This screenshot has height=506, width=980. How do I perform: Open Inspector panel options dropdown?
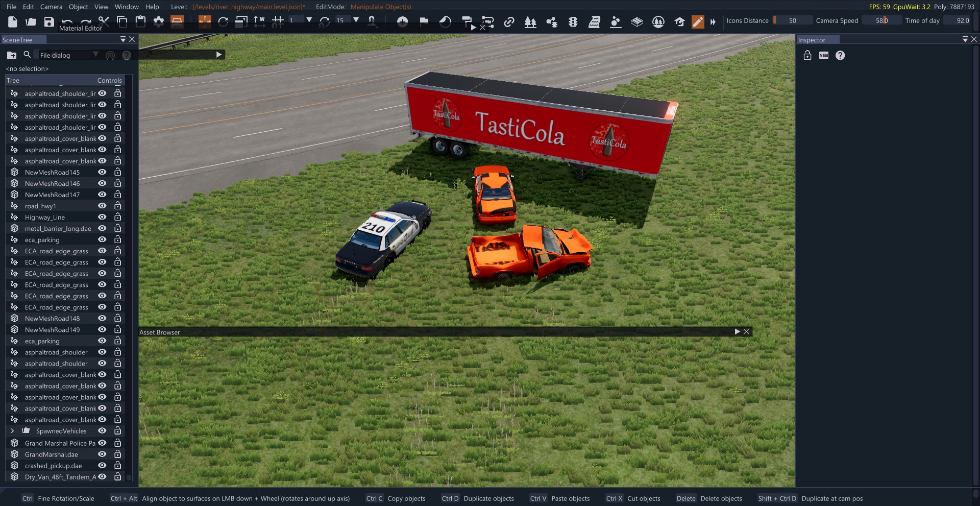click(x=965, y=39)
